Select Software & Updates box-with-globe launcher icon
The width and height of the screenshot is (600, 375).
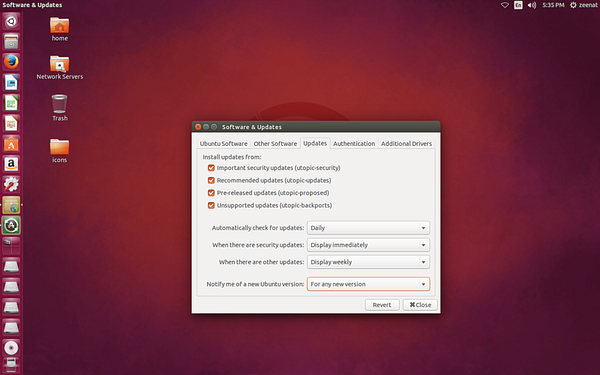[x=11, y=205]
